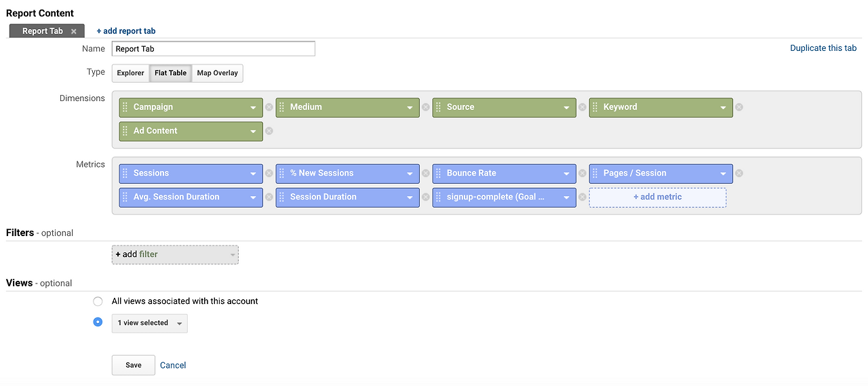Click the drag handle on signup-complete metric

(439, 197)
